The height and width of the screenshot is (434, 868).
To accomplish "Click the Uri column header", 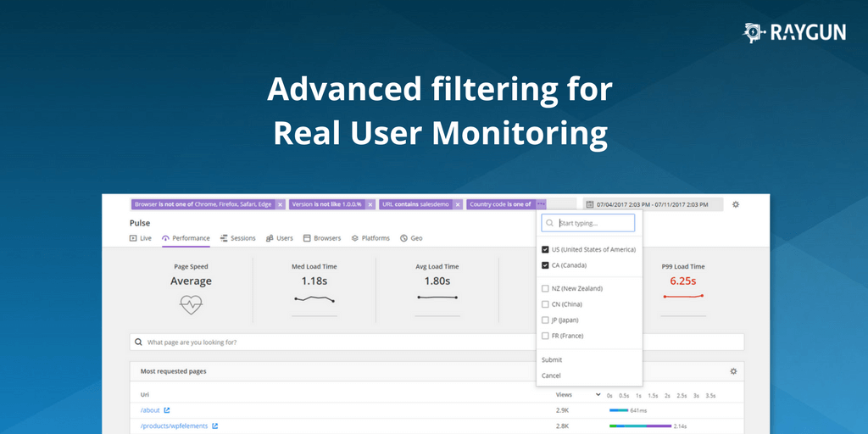I will [144, 395].
